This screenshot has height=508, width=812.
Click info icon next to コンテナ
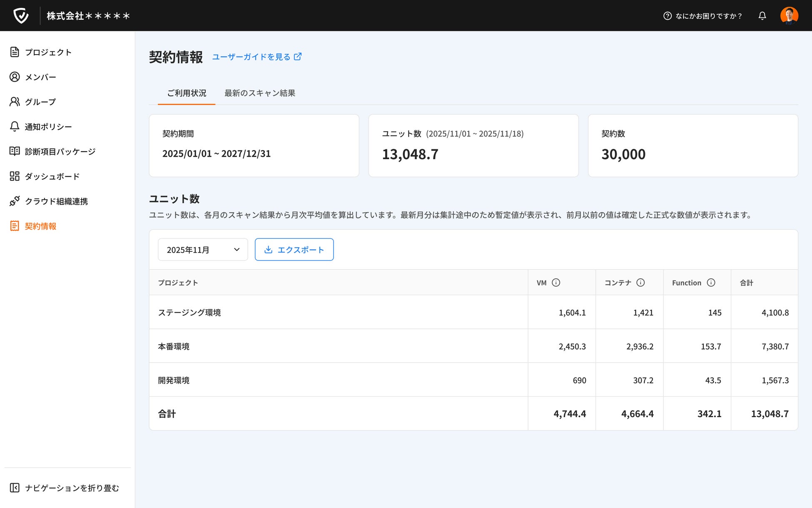tap(640, 283)
